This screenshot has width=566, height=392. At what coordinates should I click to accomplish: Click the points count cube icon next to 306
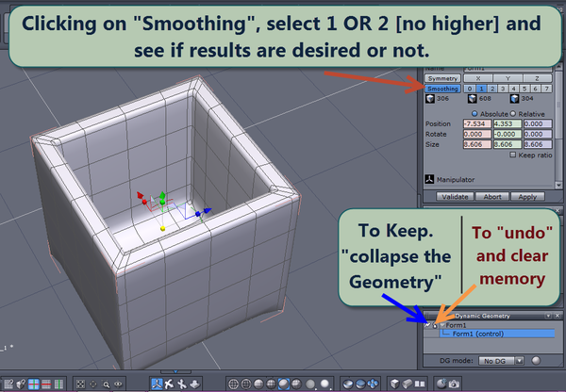tap(430, 98)
